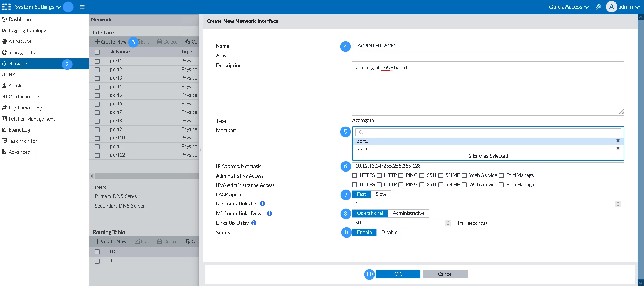Set LACP Speed to Fast
644x286 pixels.
point(361,194)
